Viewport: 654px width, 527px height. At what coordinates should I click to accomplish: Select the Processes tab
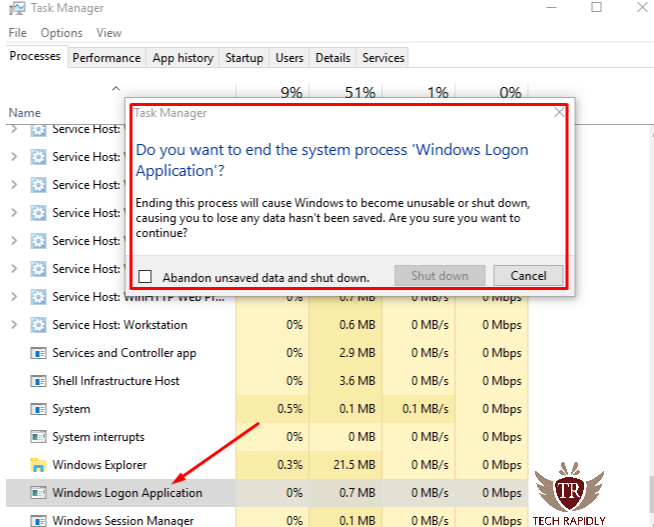point(35,56)
